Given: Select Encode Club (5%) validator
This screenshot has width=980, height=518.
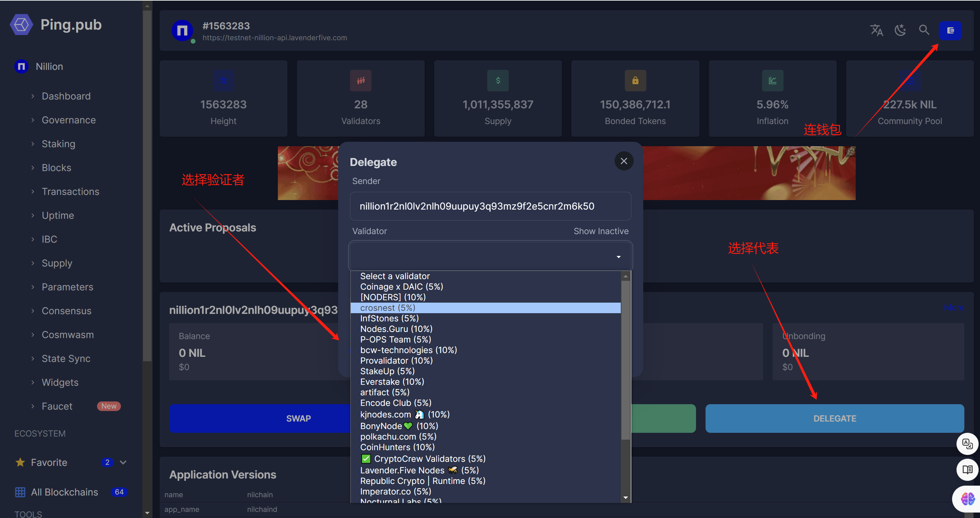Looking at the screenshot, I should tap(485, 403).
